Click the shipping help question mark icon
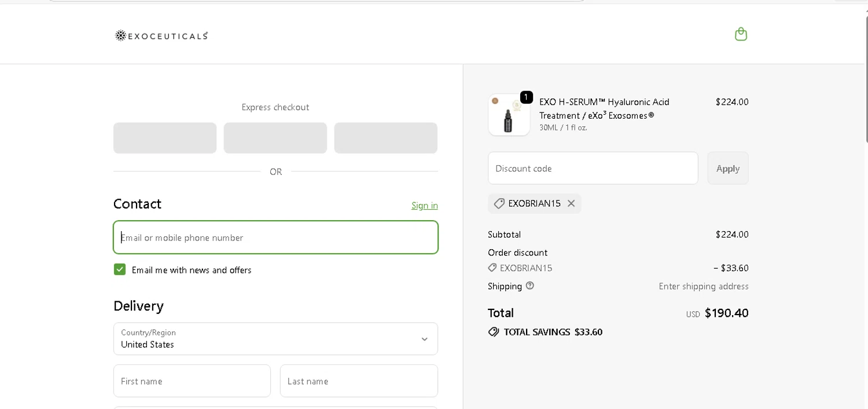 (530, 286)
